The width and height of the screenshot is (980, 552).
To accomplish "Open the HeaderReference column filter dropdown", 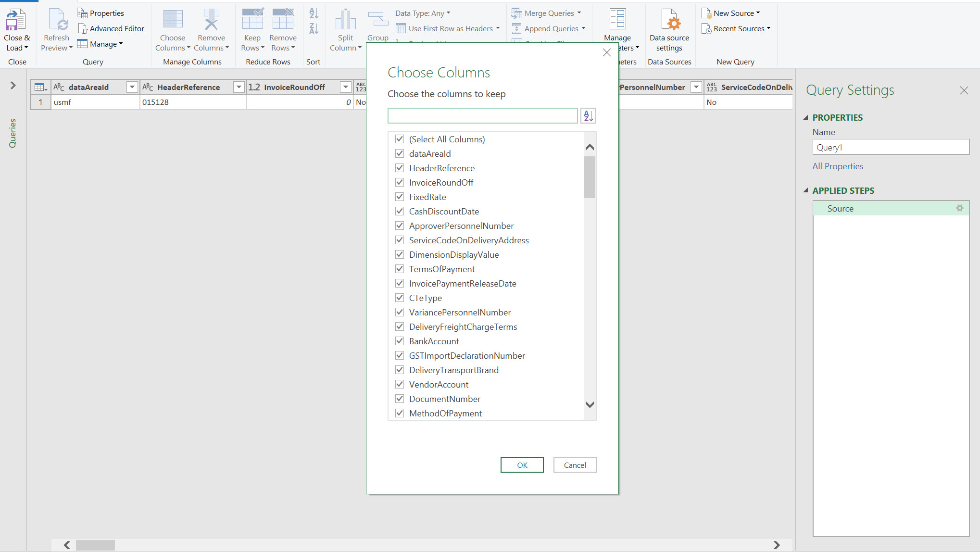I will [239, 87].
